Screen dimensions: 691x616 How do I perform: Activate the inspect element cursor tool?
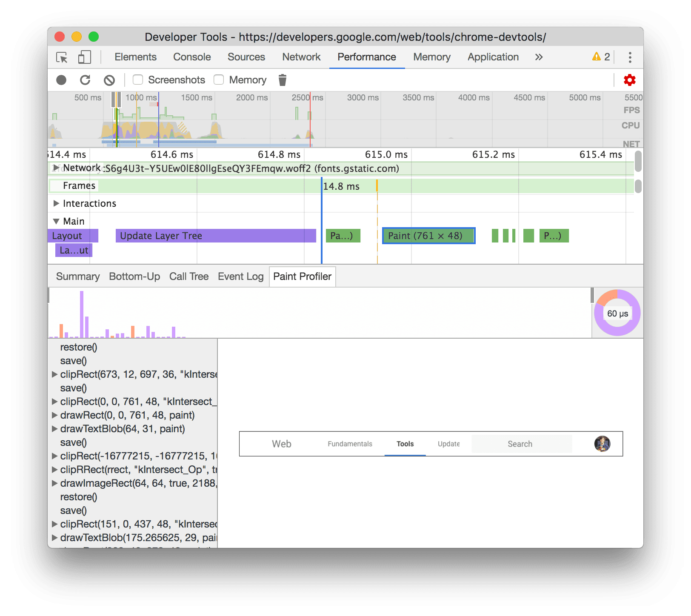(x=61, y=57)
